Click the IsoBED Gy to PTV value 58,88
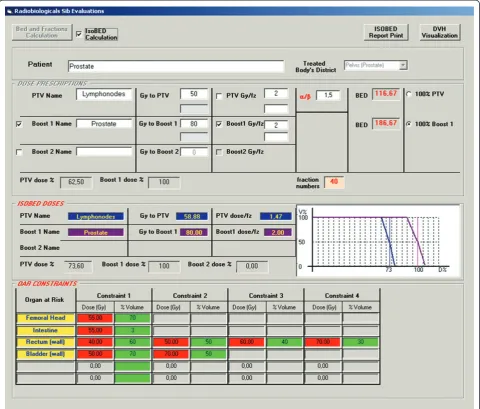Viewport: 480px width, 409px height. (x=192, y=217)
